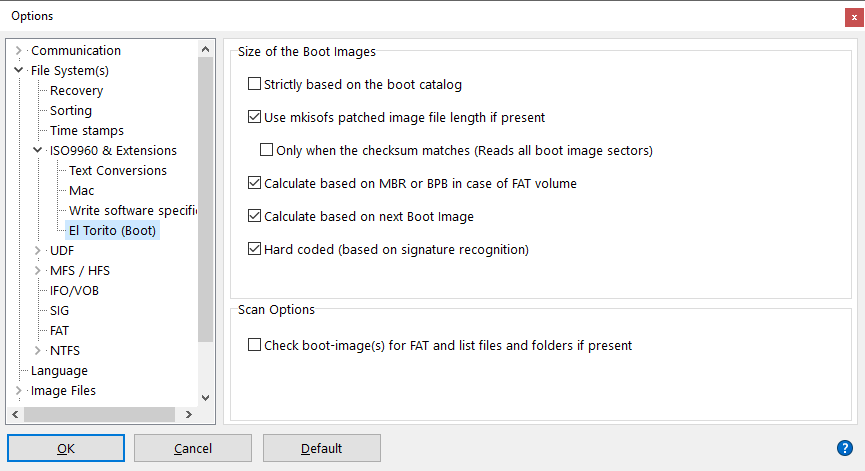
Task: Click the Default button
Action: (322, 448)
